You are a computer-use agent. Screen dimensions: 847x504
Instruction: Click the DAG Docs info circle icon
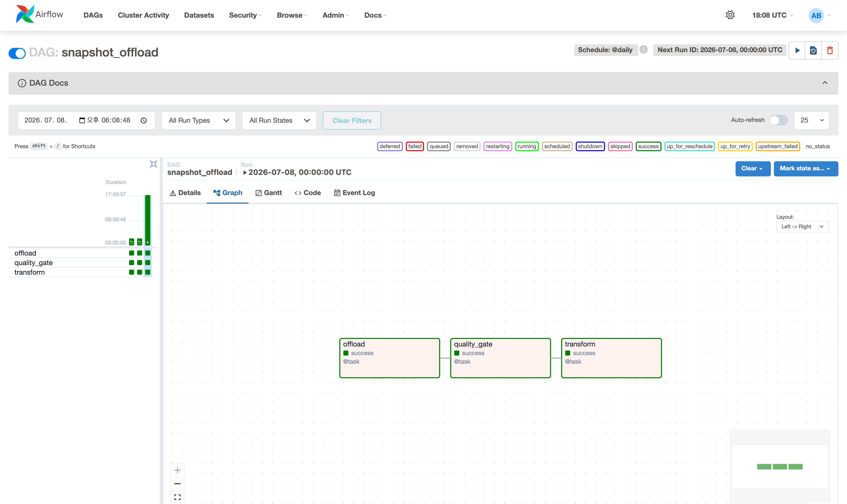(22, 83)
